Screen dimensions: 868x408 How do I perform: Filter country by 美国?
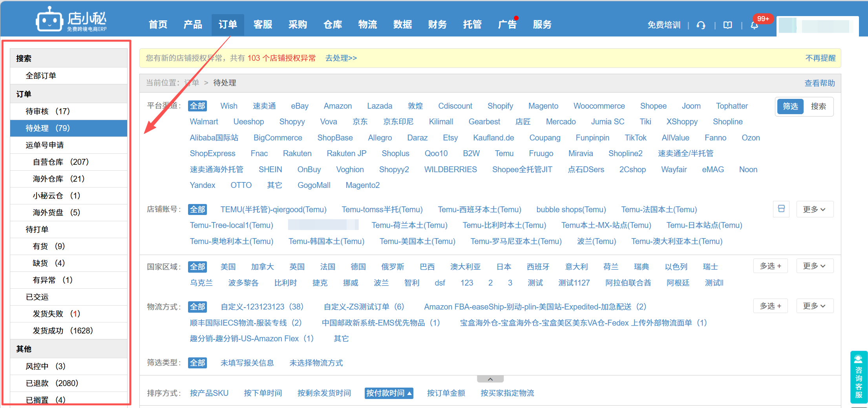click(228, 267)
